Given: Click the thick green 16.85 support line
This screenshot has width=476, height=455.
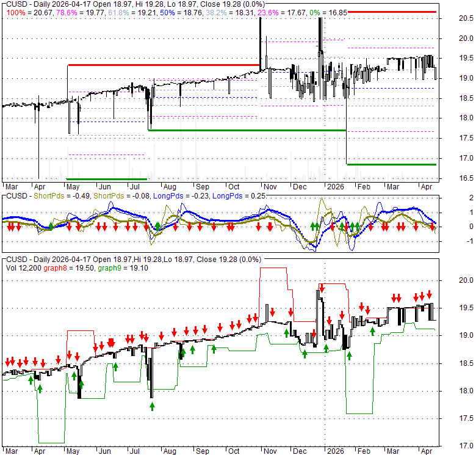Looking at the screenshot, I should [x=392, y=165].
